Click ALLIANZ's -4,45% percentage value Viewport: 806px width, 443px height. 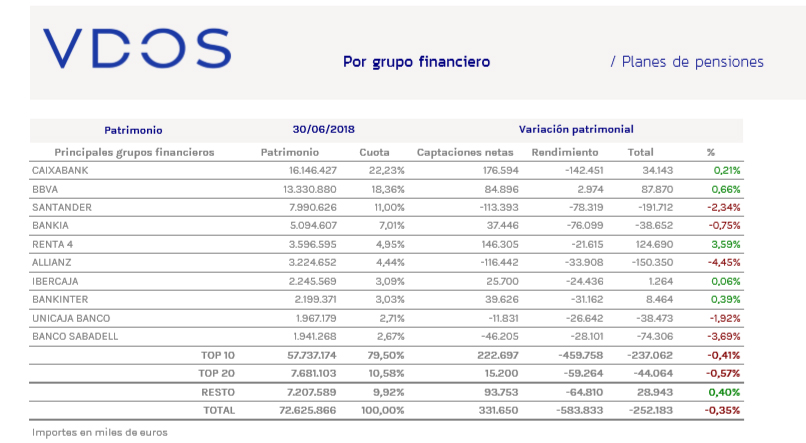(722, 262)
